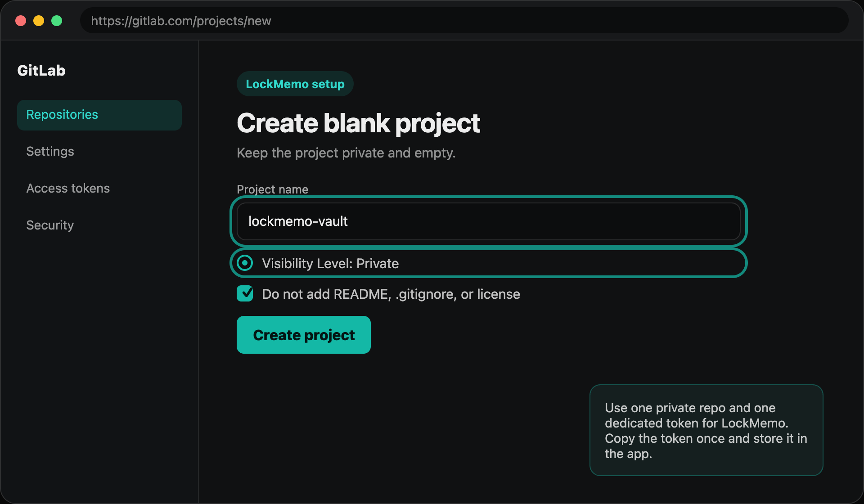Screen dimensions: 864x504
Task: Click the green maximize window button
Action: (x=57, y=21)
